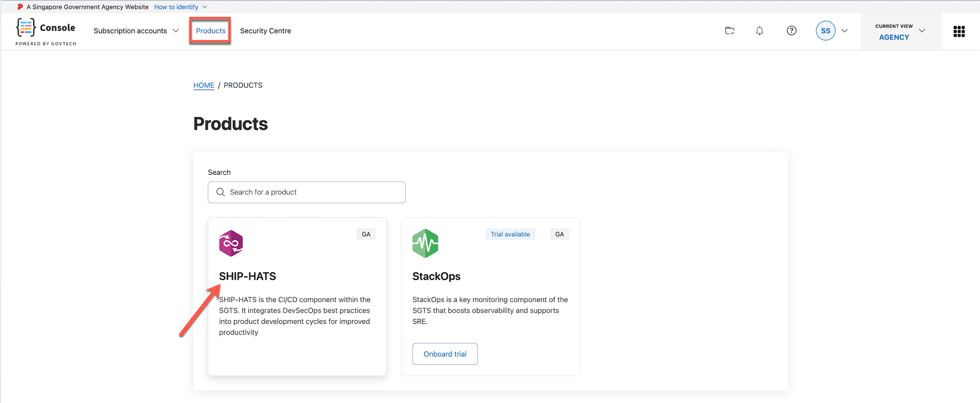Click the StackOps description text
The image size is (980, 403).
[x=490, y=310]
